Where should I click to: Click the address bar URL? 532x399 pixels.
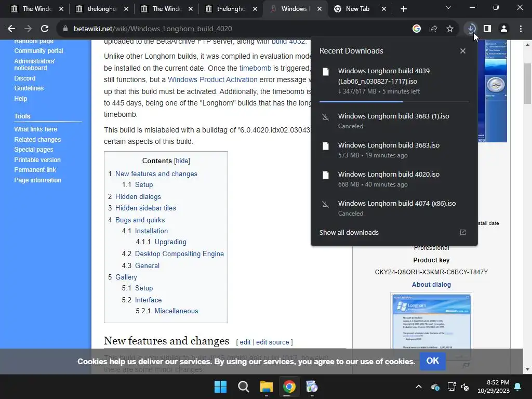(153, 29)
